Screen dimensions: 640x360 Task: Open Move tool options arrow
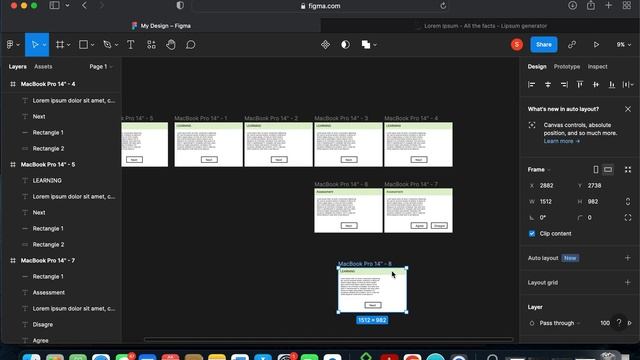[44, 44]
